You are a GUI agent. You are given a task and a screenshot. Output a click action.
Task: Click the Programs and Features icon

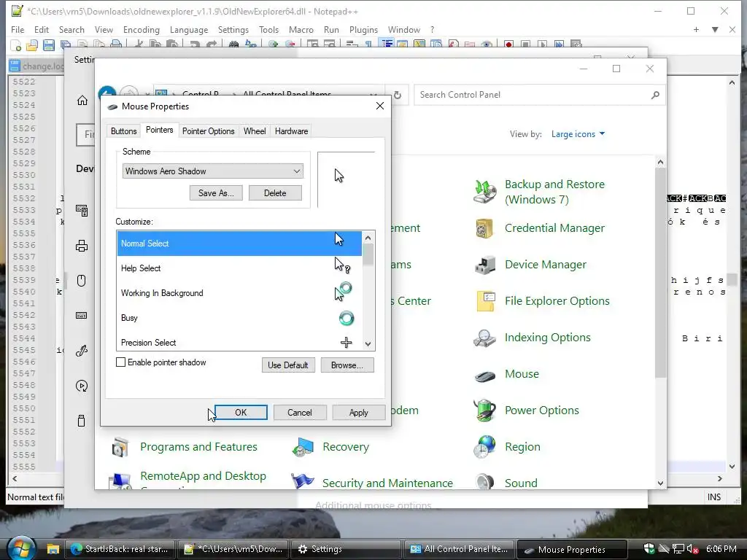click(120, 447)
